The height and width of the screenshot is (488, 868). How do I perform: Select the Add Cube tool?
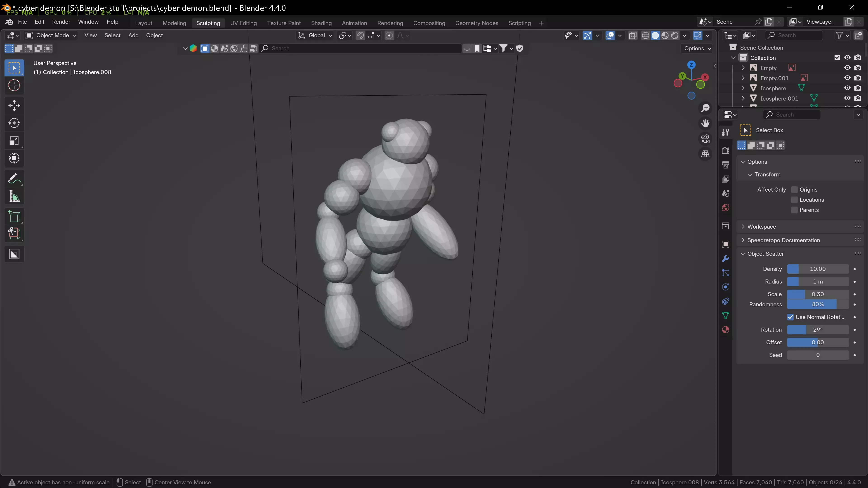coord(14,216)
